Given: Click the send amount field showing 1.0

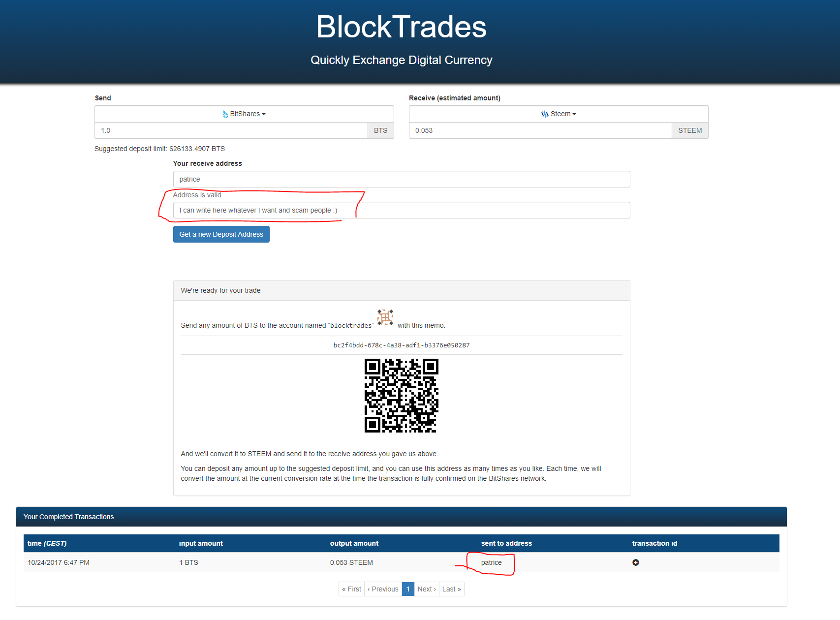Looking at the screenshot, I should (231, 130).
